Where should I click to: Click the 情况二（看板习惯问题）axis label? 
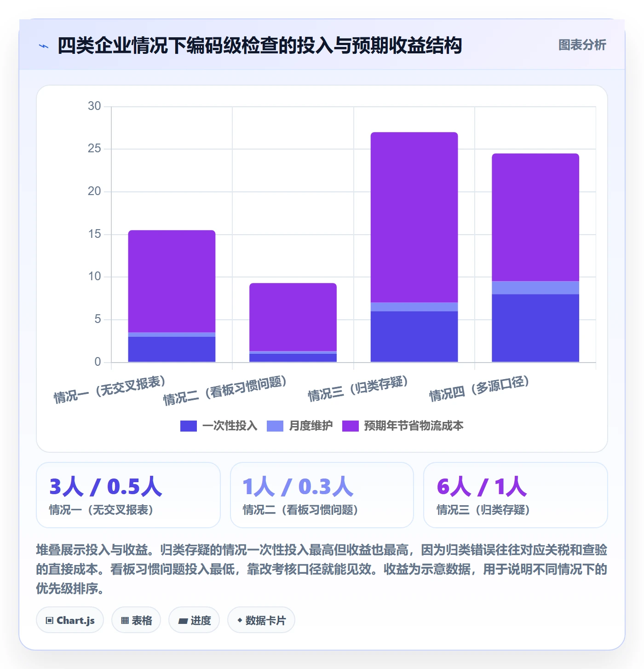click(225, 390)
